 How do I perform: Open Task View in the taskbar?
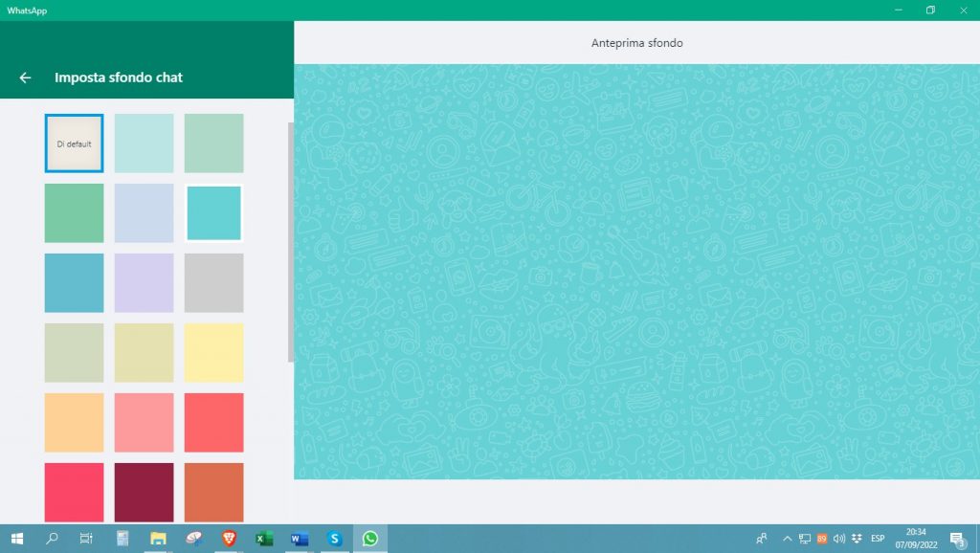click(x=86, y=539)
